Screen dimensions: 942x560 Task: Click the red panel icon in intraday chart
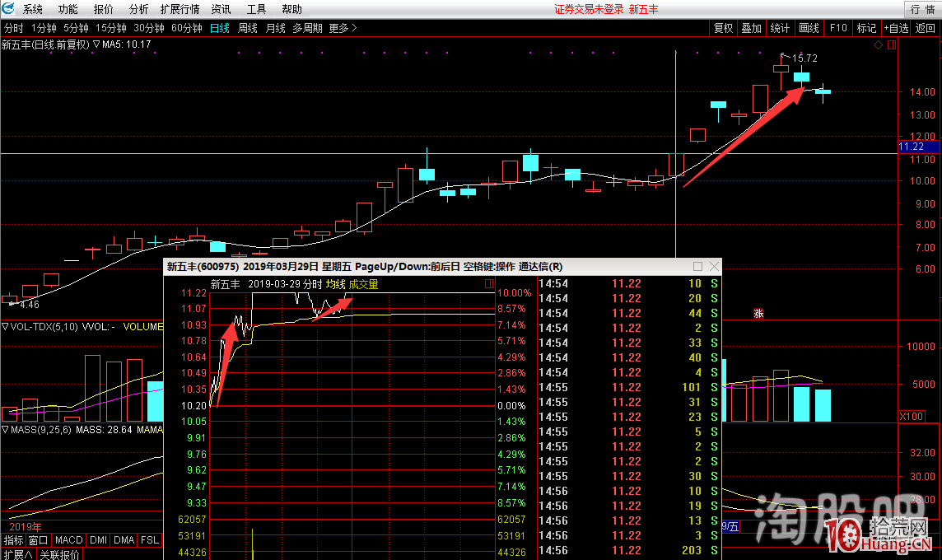[x=489, y=283]
